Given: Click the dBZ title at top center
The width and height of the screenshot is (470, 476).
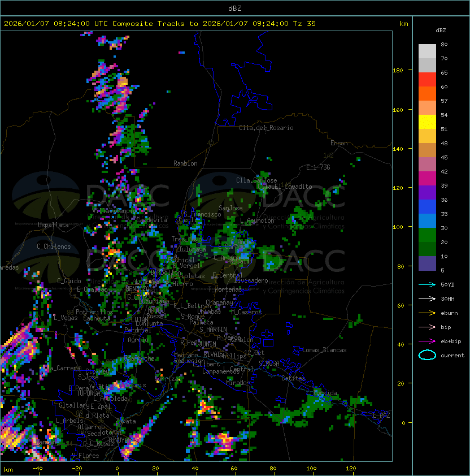Looking at the screenshot, I should tap(235, 8).
